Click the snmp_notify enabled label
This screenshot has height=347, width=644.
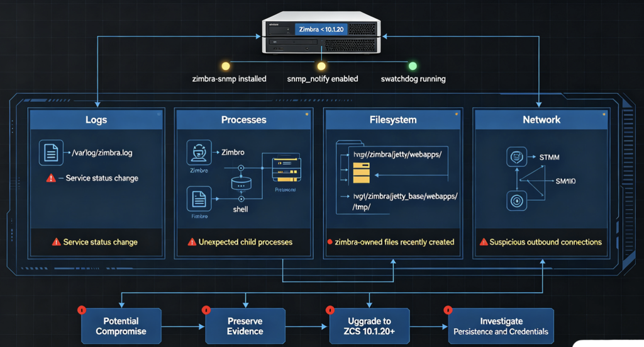323,79
